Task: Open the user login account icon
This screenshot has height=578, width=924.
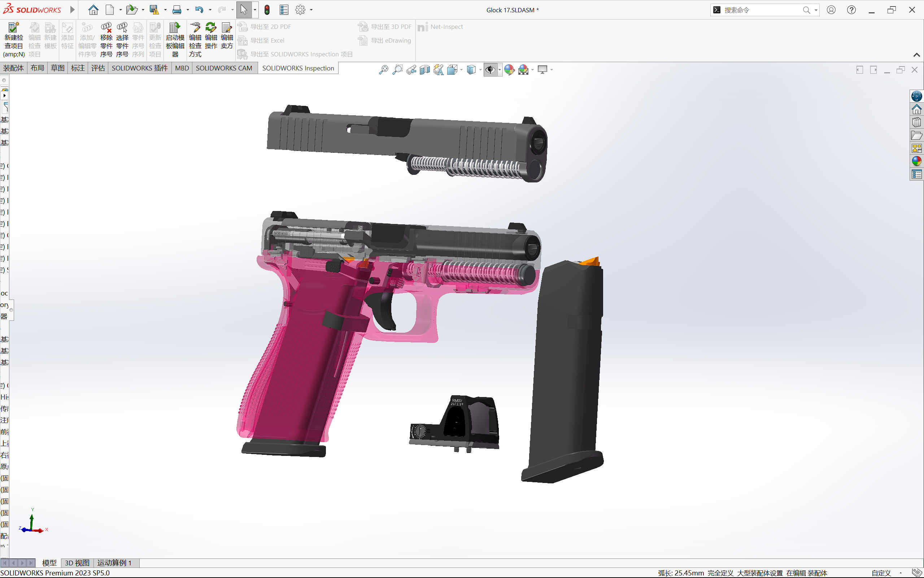Action: [x=831, y=10]
